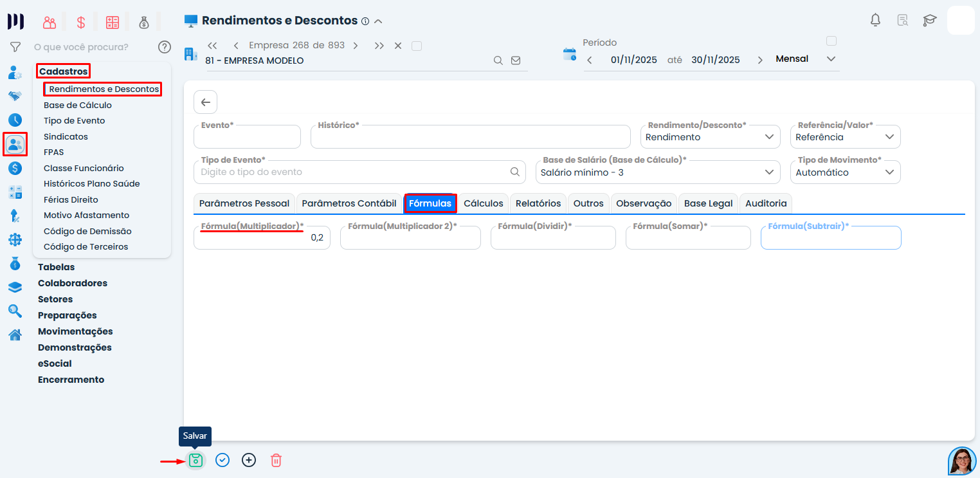Switch to the Cálculos tab
Image resolution: width=980 pixels, height=478 pixels.
click(483, 203)
